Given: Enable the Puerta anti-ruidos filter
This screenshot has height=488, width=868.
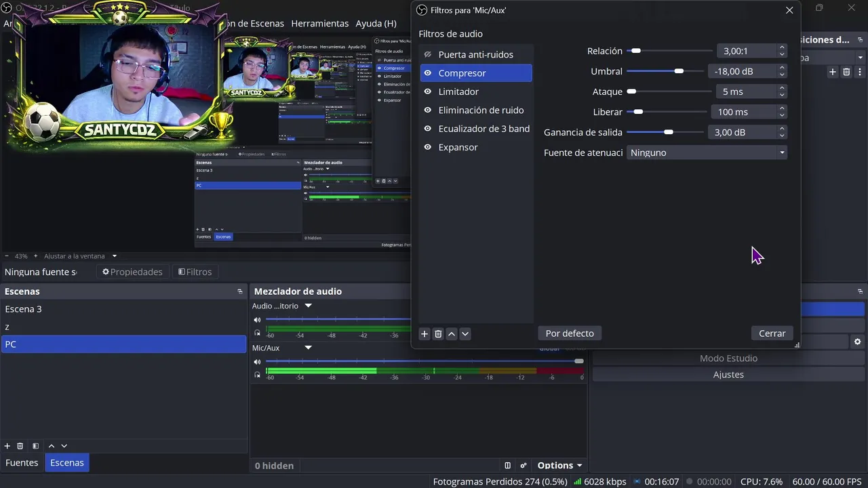Looking at the screenshot, I should pos(428,55).
